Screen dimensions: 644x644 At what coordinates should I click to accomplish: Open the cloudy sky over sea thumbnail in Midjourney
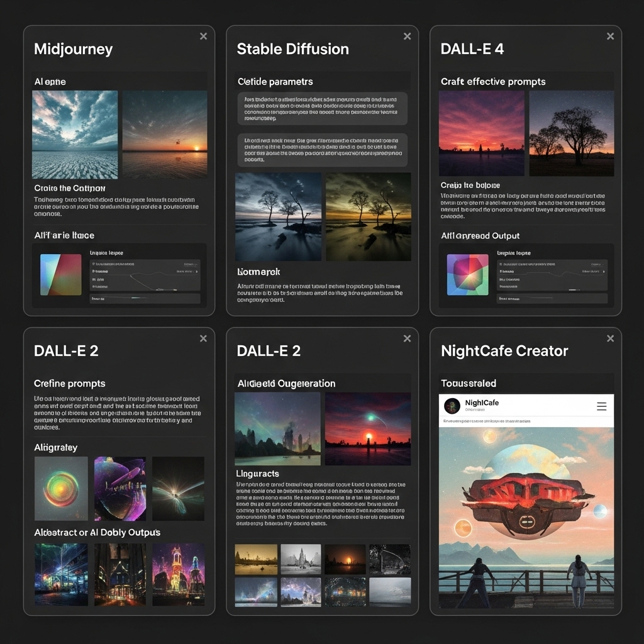[75, 135]
